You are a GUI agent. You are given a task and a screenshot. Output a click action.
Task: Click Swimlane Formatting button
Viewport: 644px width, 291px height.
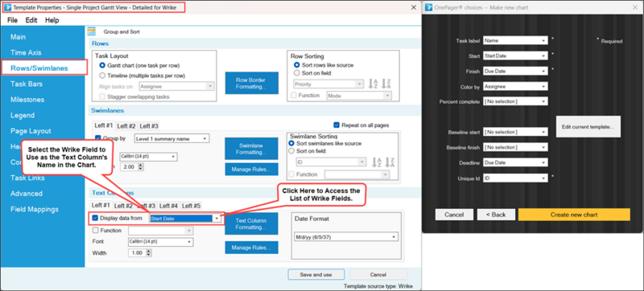(251, 149)
